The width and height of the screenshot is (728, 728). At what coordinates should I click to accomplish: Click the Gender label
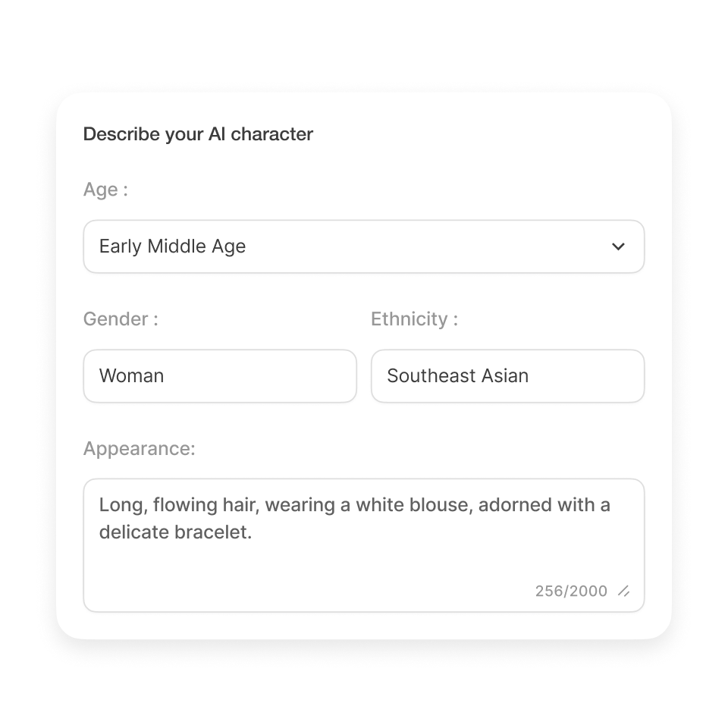[x=119, y=318]
